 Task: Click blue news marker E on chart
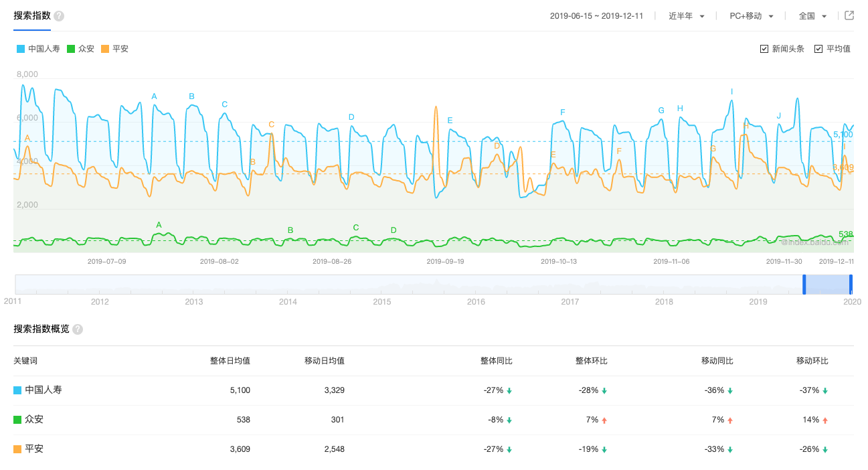pos(450,121)
